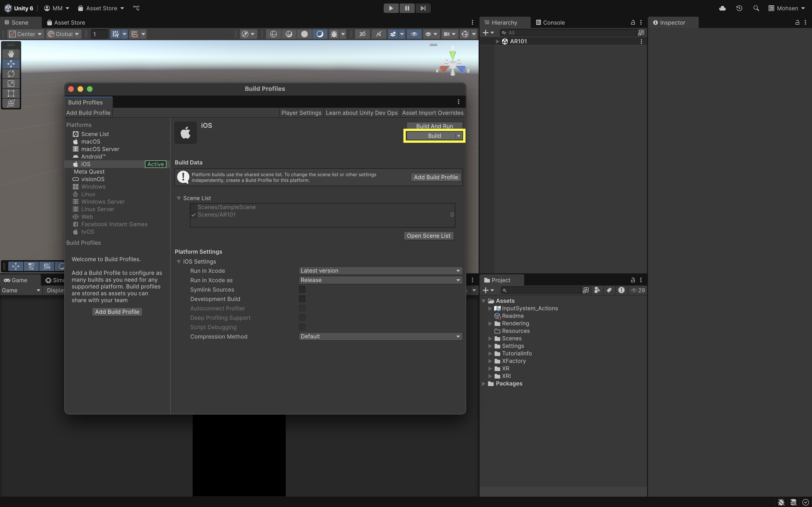Enable the Development Build checkbox
Image resolution: width=812 pixels, height=507 pixels.
[x=302, y=299]
